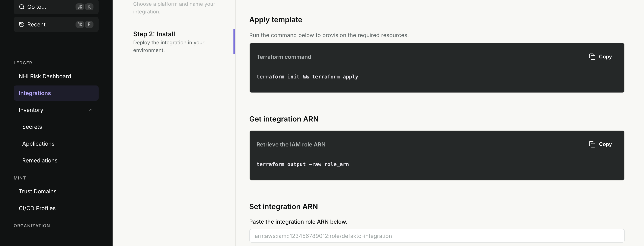644x246 pixels.
Task: Select Step 2: Install in the wizard
Action: 154,34
